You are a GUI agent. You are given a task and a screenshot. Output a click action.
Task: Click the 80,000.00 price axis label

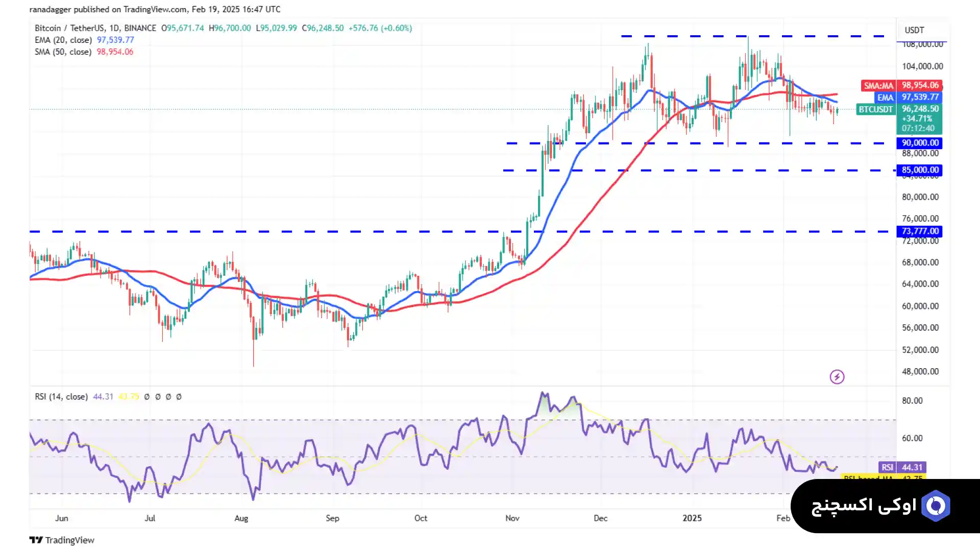coord(920,197)
